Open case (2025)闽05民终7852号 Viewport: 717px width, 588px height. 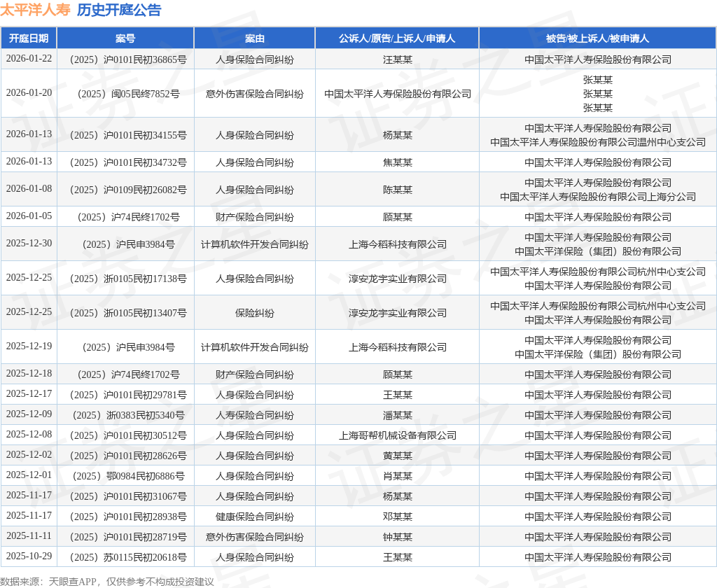[128, 94]
